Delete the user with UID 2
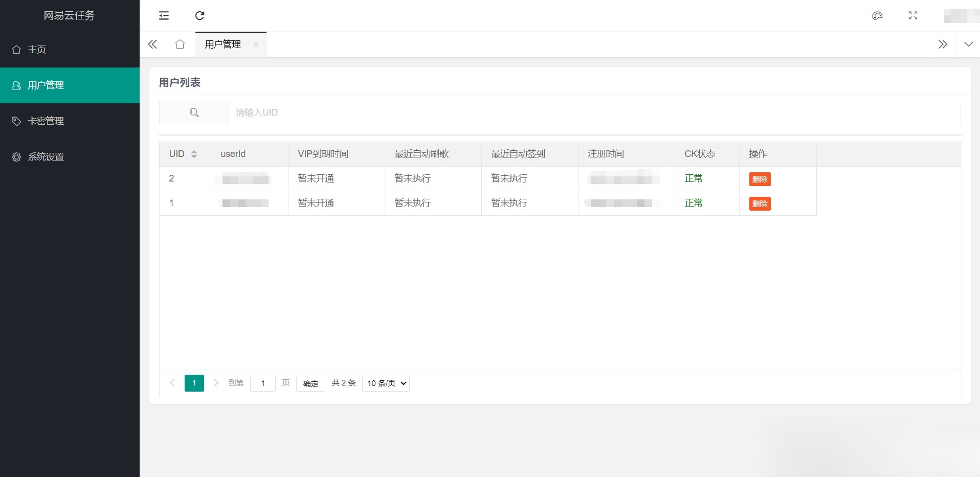The image size is (980, 477). pyautogui.click(x=760, y=179)
